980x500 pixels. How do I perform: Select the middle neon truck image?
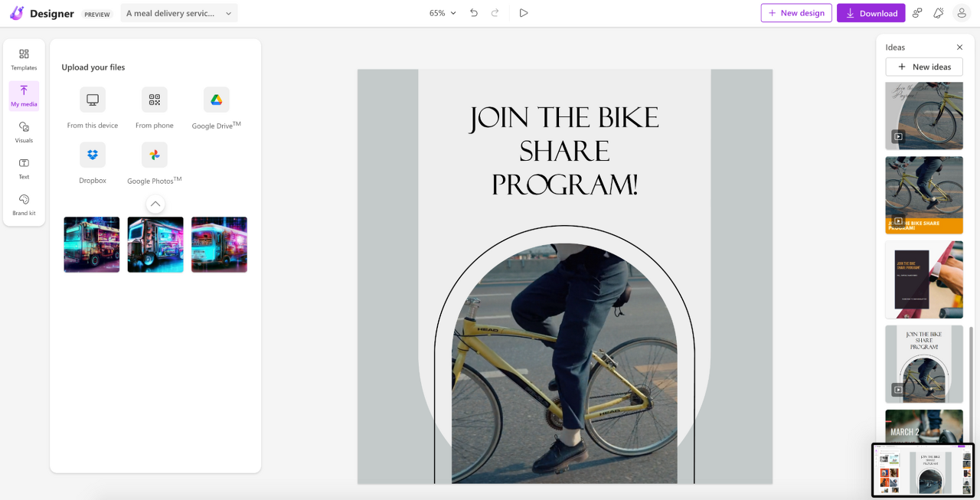coord(155,244)
